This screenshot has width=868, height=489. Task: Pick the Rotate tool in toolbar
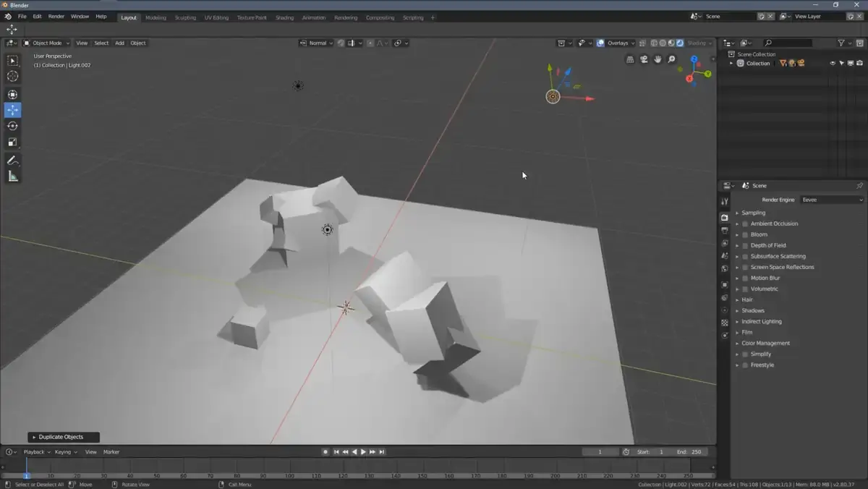[x=12, y=126]
